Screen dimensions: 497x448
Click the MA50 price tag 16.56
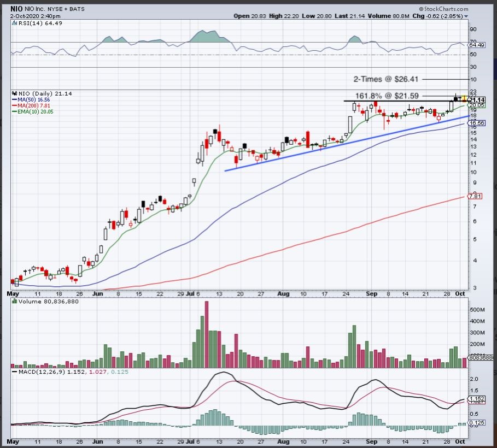coord(476,123)
